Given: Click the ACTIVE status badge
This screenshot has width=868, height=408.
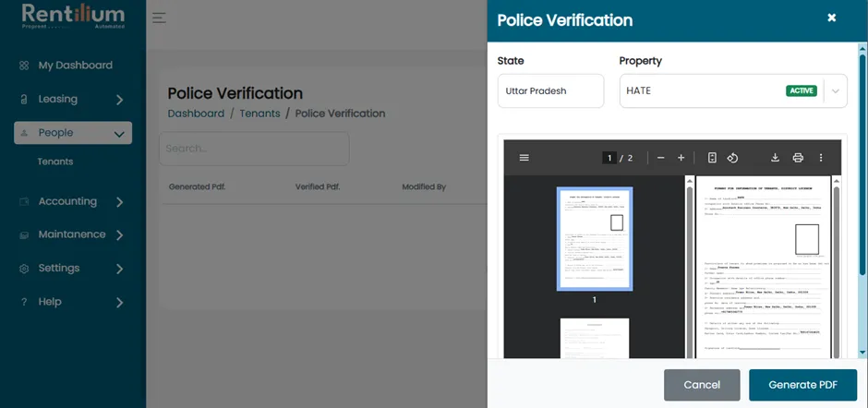Looking at the screenshot, I should [x=802, y=90].
